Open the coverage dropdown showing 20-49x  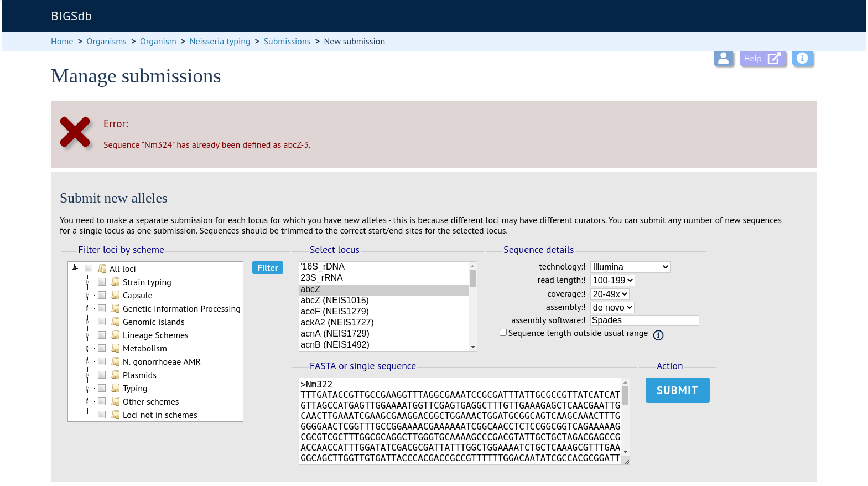pos(610,294)
